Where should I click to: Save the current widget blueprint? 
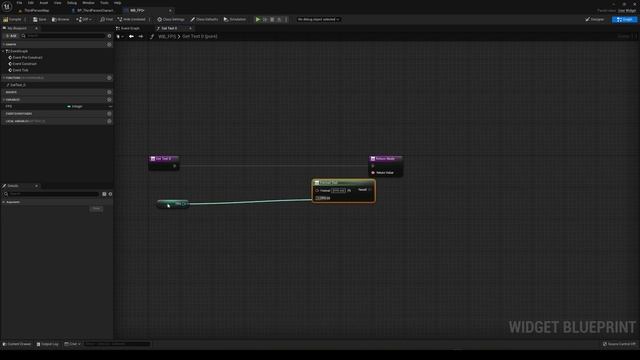(40, 19)
